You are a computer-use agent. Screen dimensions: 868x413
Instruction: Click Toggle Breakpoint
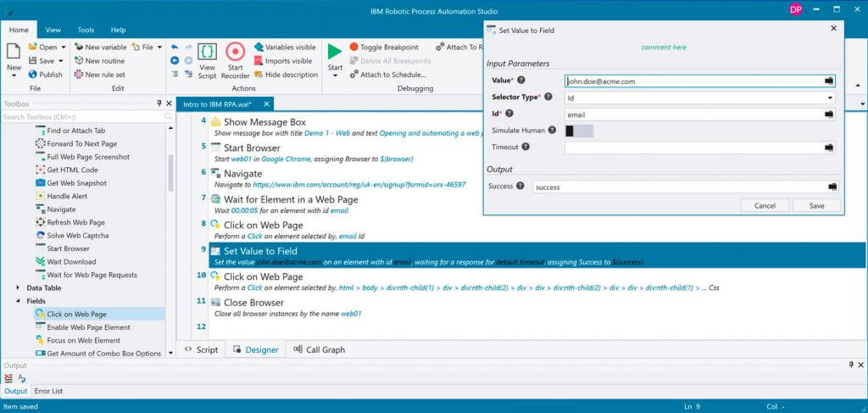(384, 47)
